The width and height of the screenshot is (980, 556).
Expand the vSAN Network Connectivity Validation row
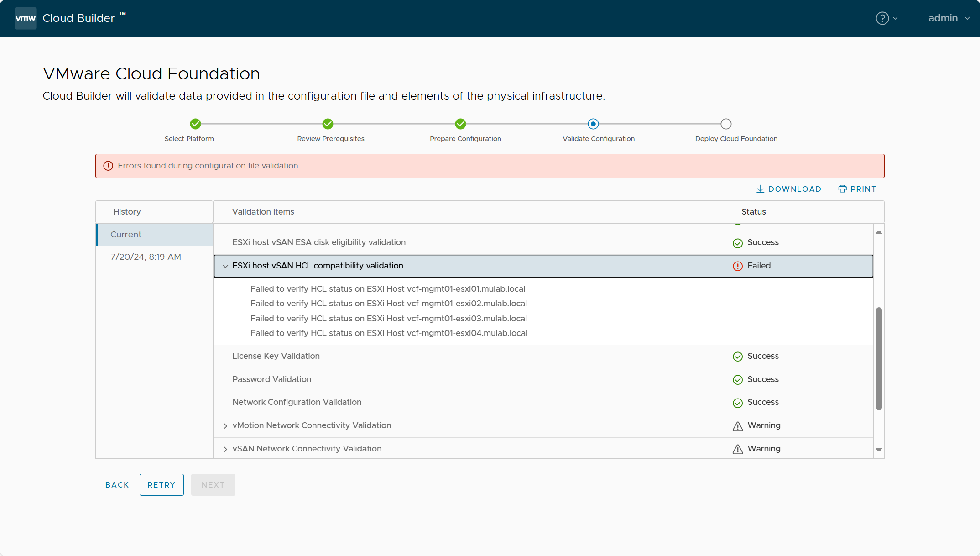point(225,448)
